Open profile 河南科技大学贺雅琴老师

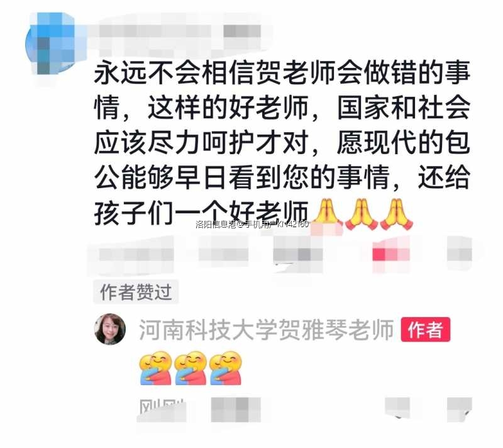coord(266,330)
